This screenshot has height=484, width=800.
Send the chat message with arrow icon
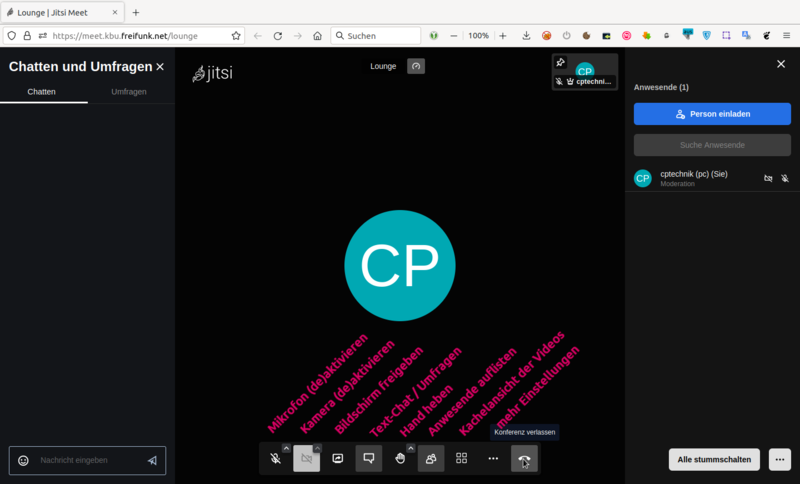point(152,461)
